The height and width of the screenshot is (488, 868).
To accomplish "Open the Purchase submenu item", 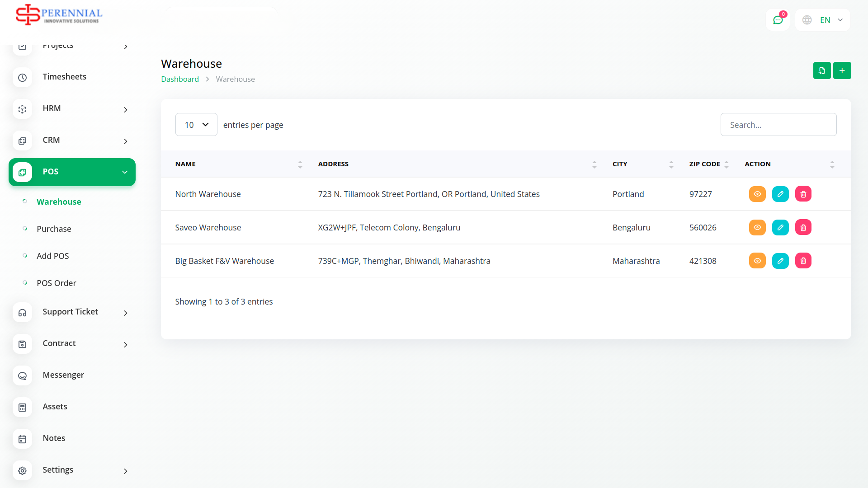I will [54, 229].
